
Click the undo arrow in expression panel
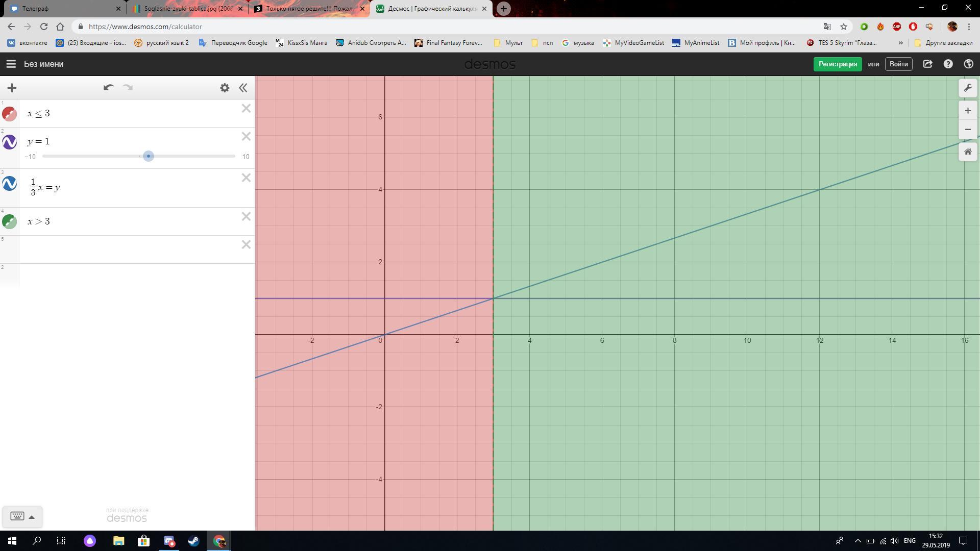(108, 88)
